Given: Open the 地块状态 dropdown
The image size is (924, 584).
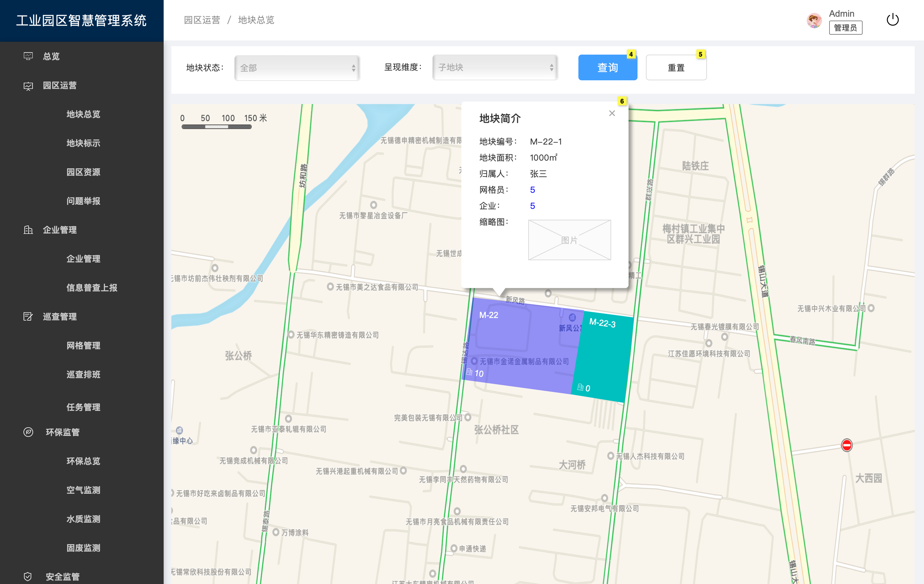Looking at the screenshot, I should [x=297, y=68].
